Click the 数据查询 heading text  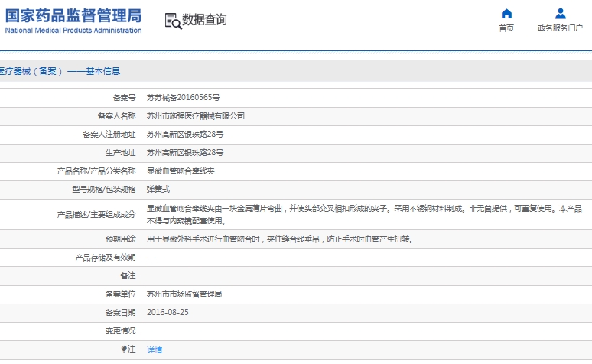(204, 20)
